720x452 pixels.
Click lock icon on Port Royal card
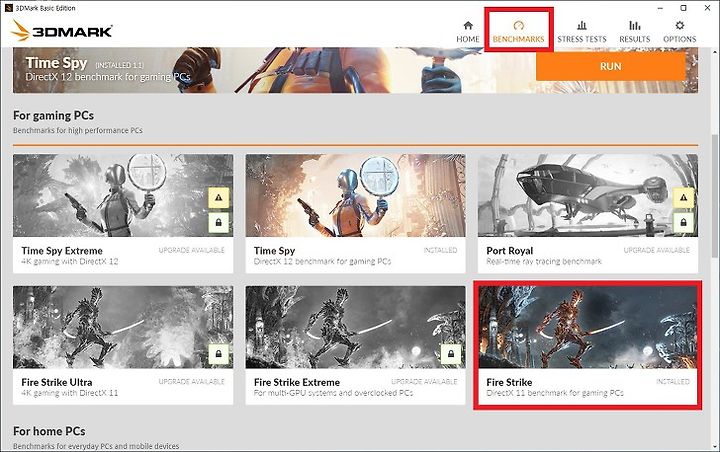[683, 223]
